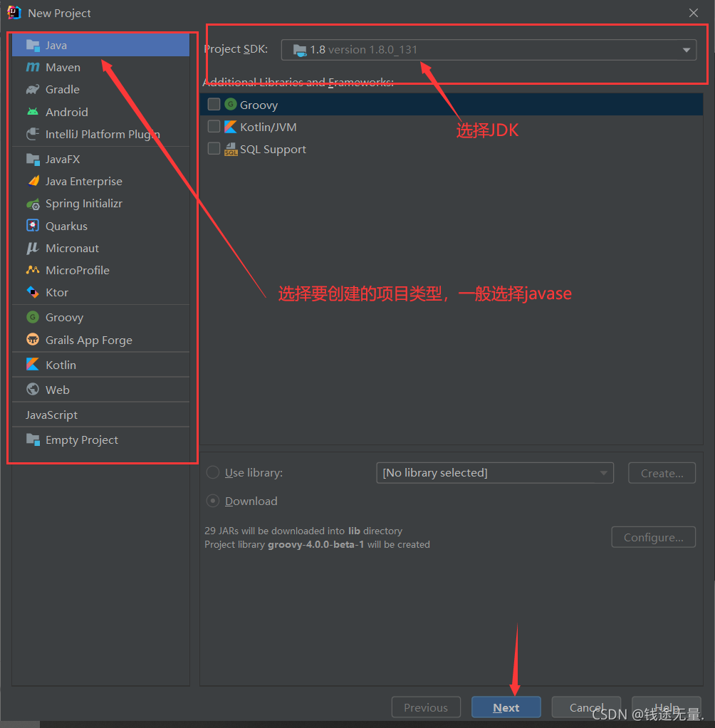This screenshot has height=728, width=715.
Task: Select the JavaScript category
Action: tap(100, 415)
